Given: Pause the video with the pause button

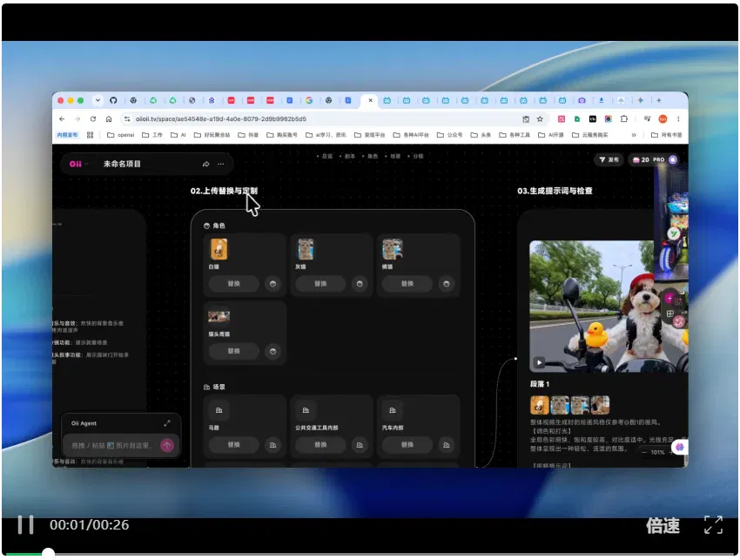Looking at the screenshot, I should [25, 524].
